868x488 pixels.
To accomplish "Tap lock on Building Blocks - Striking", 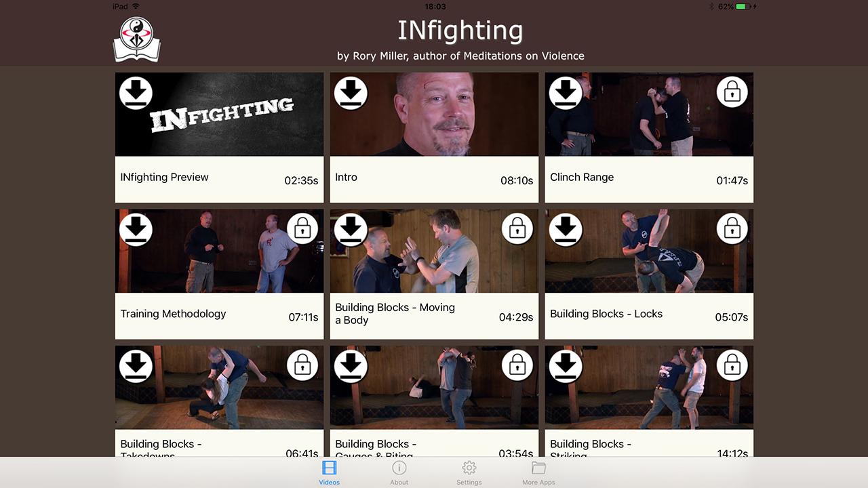I will click(x=732, y=366).
